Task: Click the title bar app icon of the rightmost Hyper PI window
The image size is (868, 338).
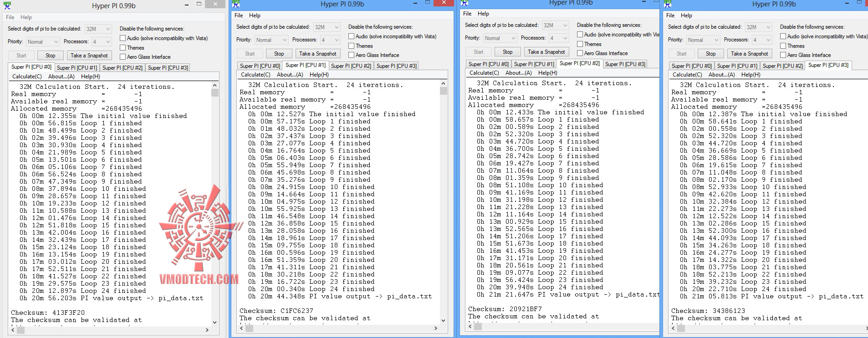Action: [668, 4]
